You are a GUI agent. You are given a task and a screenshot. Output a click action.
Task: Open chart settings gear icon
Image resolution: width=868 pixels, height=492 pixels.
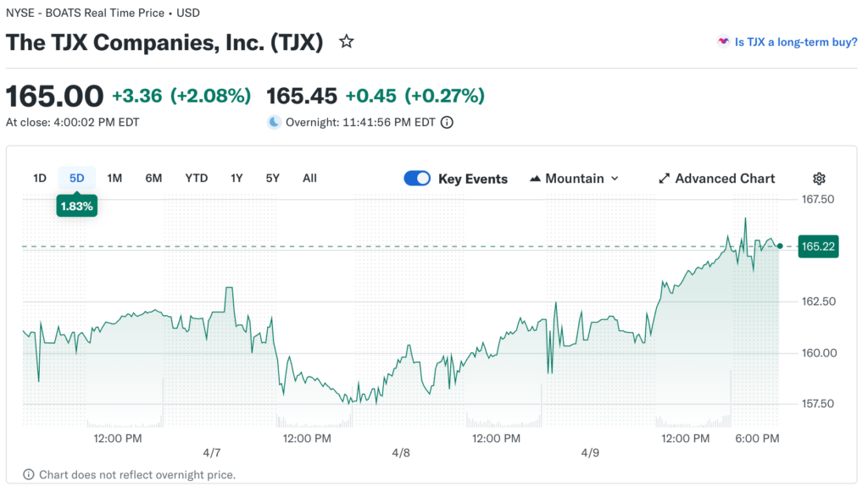(x=819, y=179)
